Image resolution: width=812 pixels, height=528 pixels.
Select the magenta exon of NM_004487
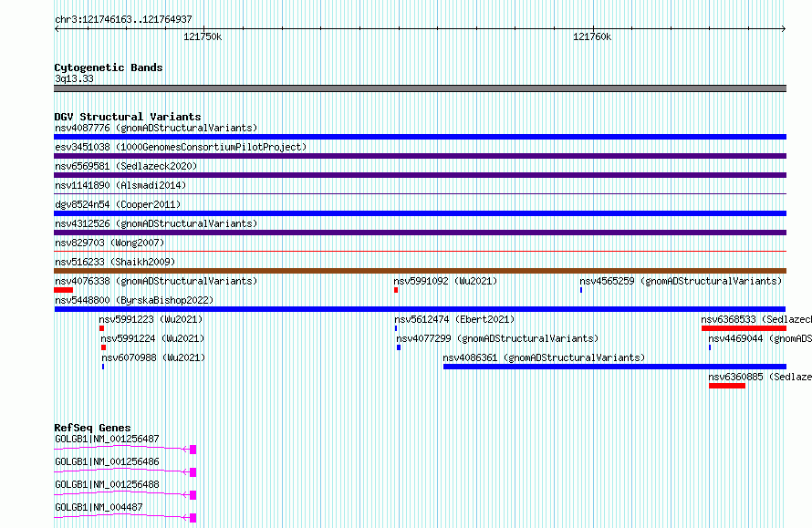(x=193, y=518)
